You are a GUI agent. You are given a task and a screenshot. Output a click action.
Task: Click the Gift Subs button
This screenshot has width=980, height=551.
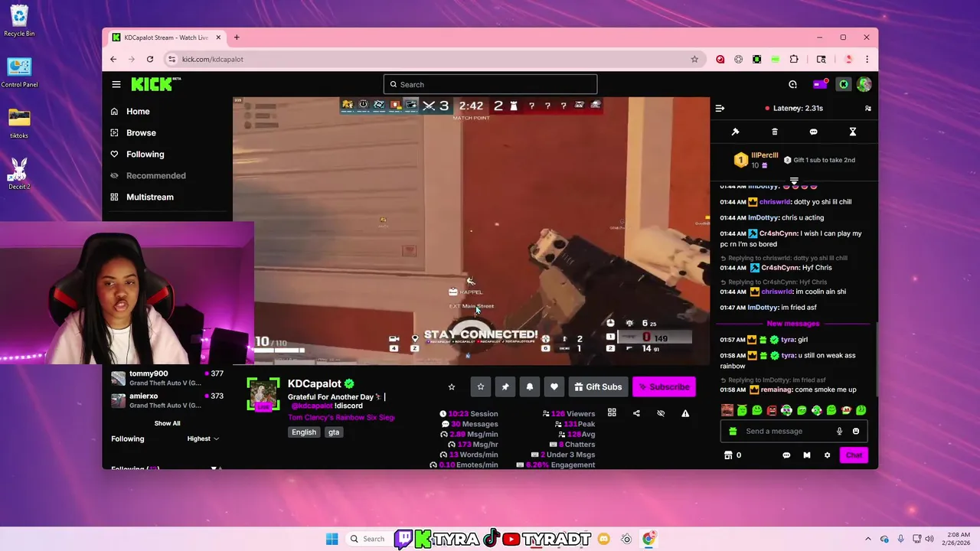pos(598,386)
